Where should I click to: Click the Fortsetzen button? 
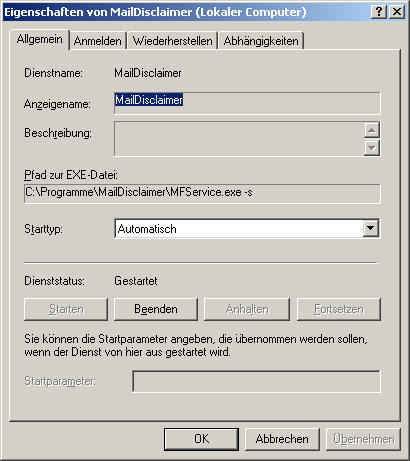[x=339, y=309]
